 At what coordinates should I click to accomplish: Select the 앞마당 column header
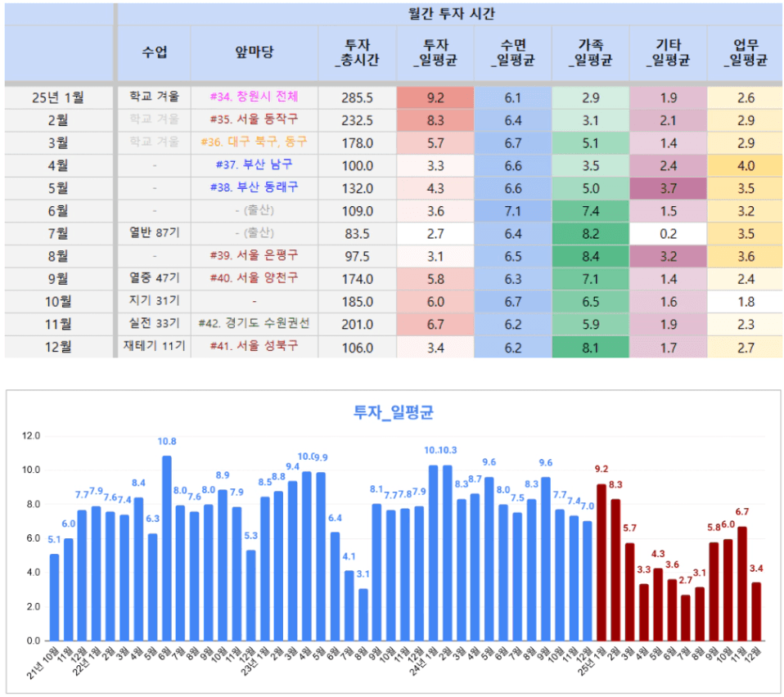254,52
